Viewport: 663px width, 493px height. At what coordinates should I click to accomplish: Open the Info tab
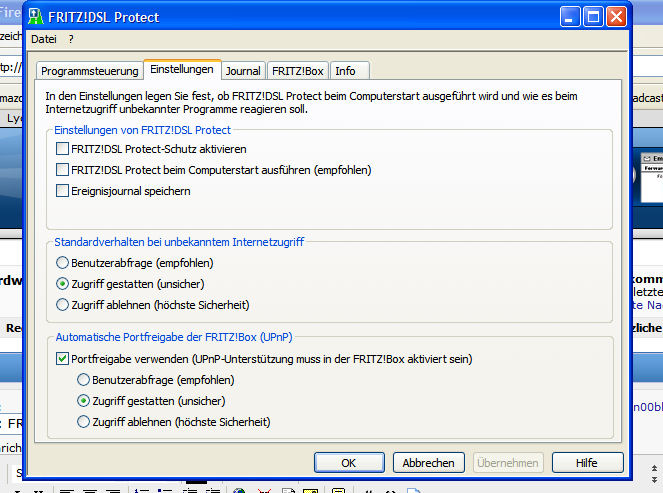click(x=349, y=71)
